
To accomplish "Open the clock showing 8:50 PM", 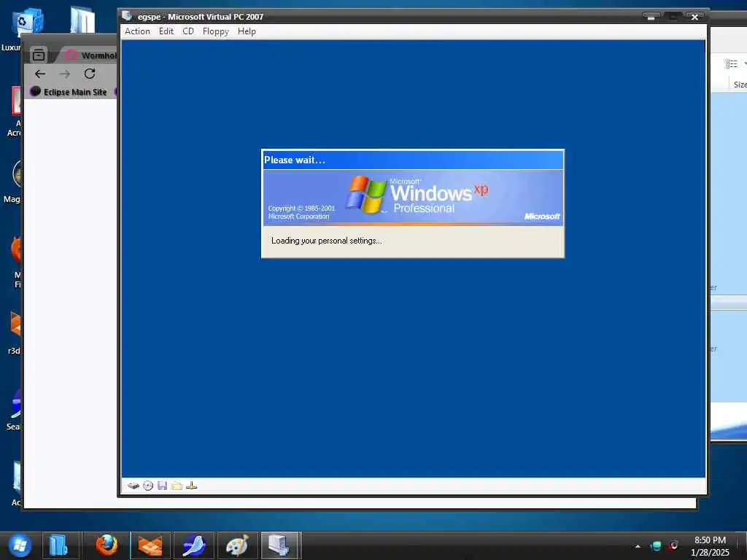I will coord(710,546).
